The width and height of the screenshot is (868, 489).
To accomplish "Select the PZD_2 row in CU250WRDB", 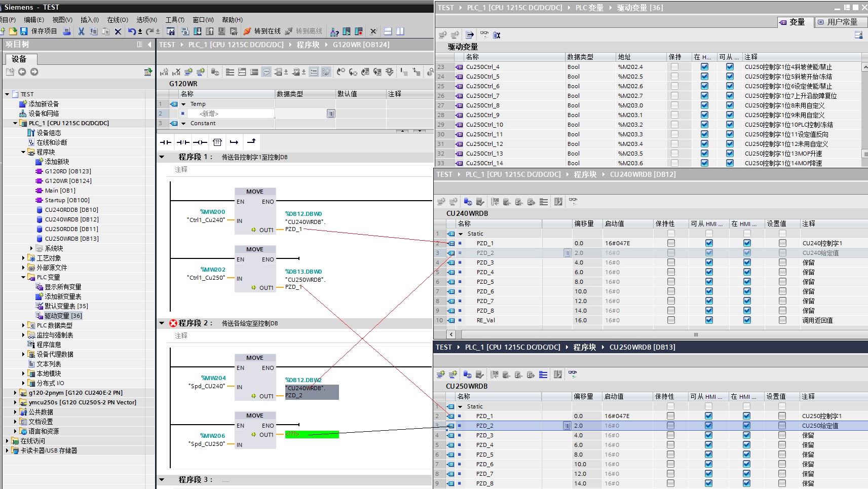I will point(651,426).
